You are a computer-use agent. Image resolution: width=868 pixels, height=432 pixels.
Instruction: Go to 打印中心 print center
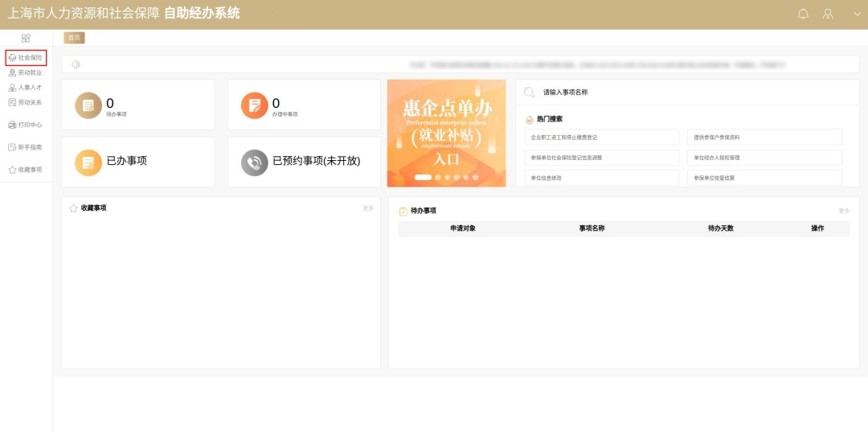[x=26, y=125]
